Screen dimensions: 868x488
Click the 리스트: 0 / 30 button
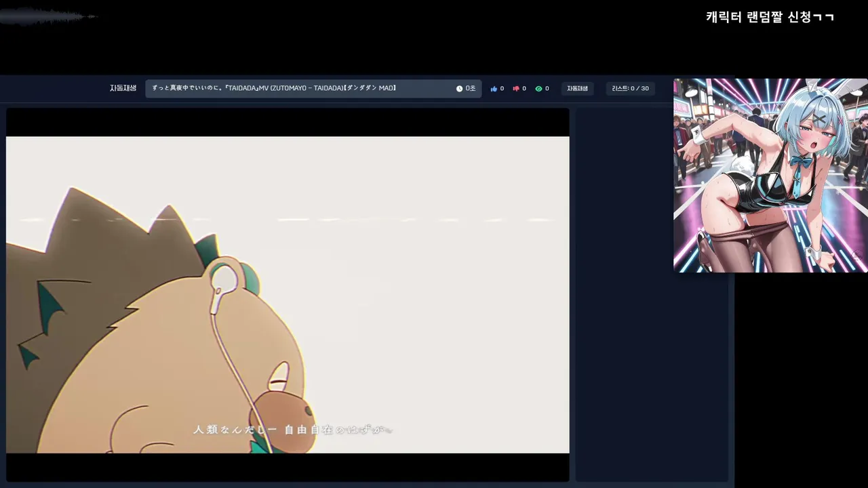630,89
